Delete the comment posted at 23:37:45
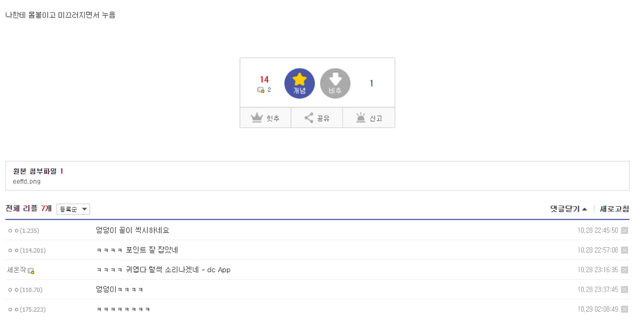 [625, 290]
